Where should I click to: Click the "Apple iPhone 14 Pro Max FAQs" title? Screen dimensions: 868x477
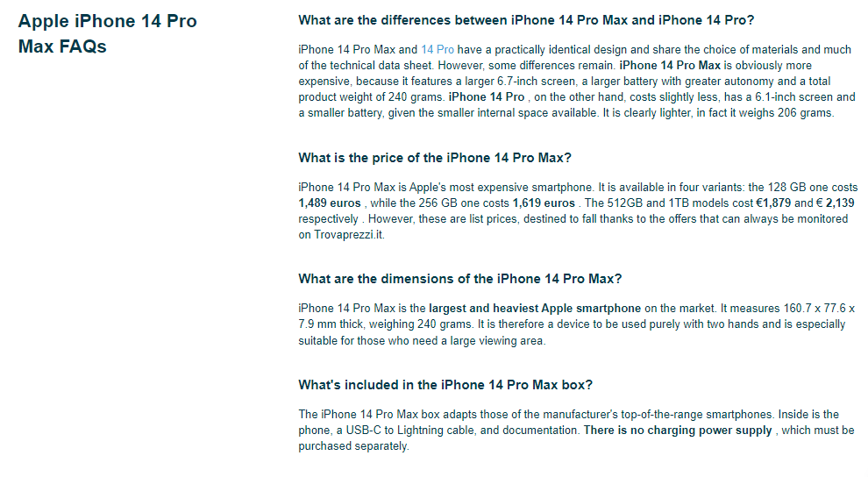click(107, 33)
